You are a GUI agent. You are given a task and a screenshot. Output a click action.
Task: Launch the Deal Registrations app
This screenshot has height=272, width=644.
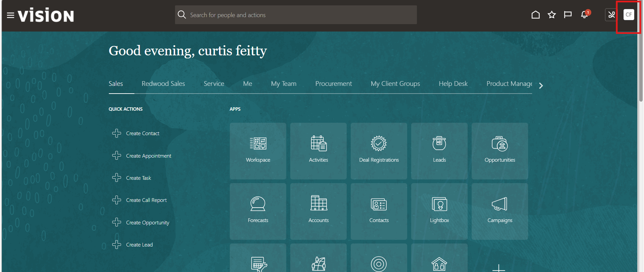pos(379,151)
